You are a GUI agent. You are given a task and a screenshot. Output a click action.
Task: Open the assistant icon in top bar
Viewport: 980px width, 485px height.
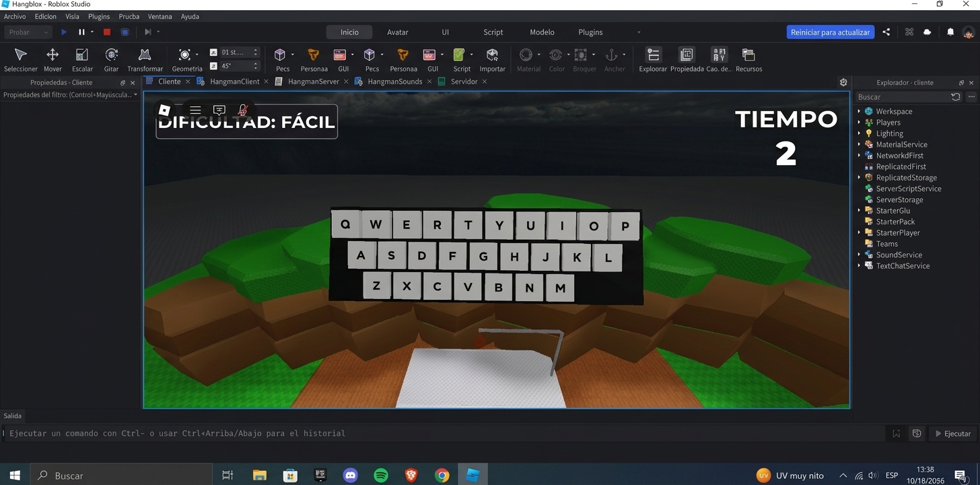[909, 32]
